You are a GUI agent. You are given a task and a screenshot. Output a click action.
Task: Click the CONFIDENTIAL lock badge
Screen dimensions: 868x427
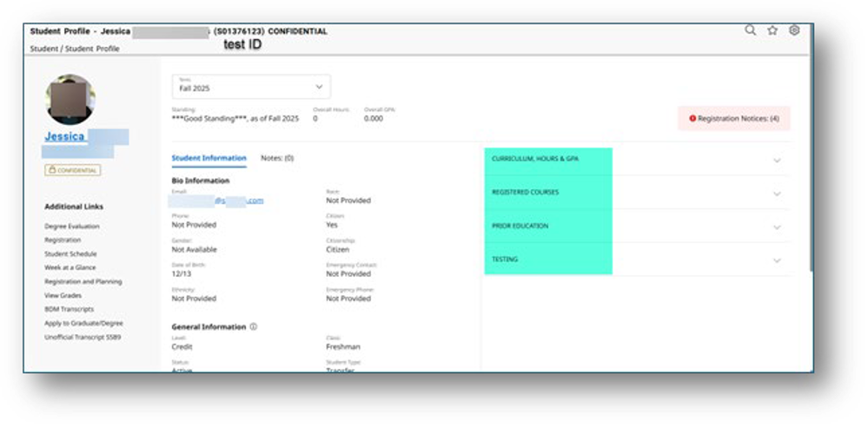click(x=73, y=170)
